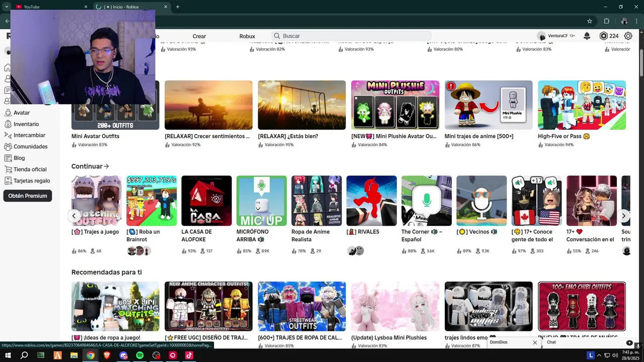Show hidden system tray icons chevron
This screenshot has width=644, height=362.
tap(599, 355)
